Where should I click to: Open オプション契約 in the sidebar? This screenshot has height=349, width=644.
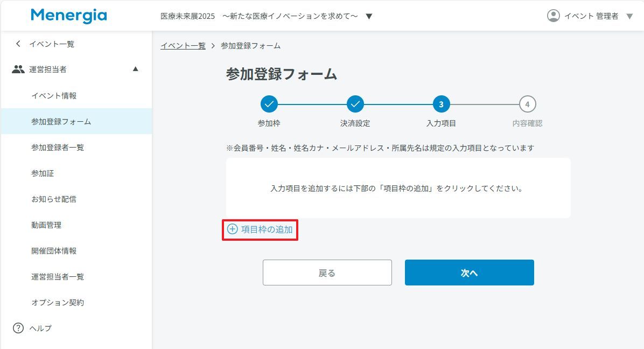pos(58,303)
